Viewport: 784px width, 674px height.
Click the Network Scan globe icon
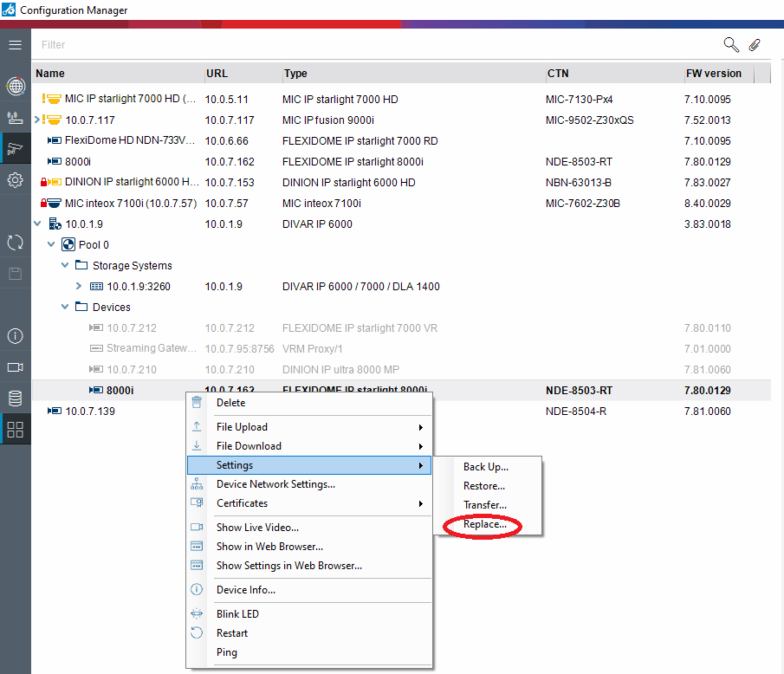[15, 86]
